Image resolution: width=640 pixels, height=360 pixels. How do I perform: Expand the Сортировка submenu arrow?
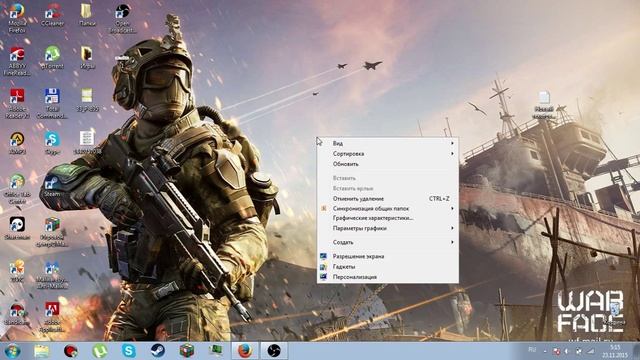(x=452, y=153)
